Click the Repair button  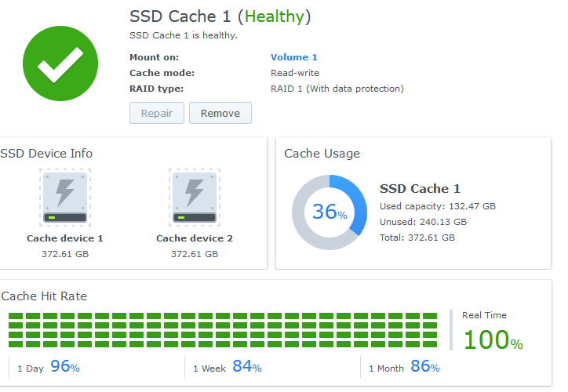pos(157,114)
